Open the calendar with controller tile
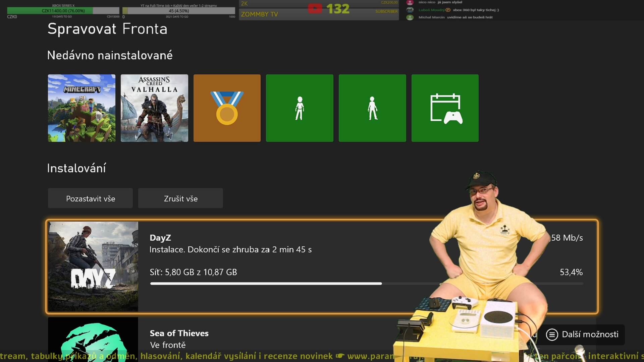This screenshot has height=362, width=644. click(445, 108)
